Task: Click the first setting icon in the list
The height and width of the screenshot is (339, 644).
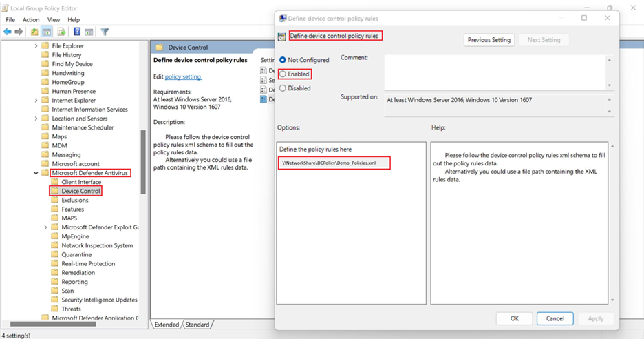Action: tap(264, 71)
